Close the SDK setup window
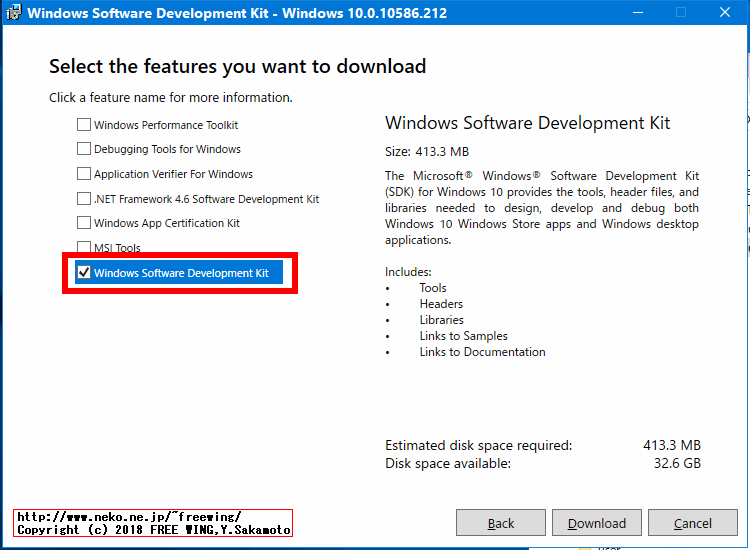 [x=725, y=12]
